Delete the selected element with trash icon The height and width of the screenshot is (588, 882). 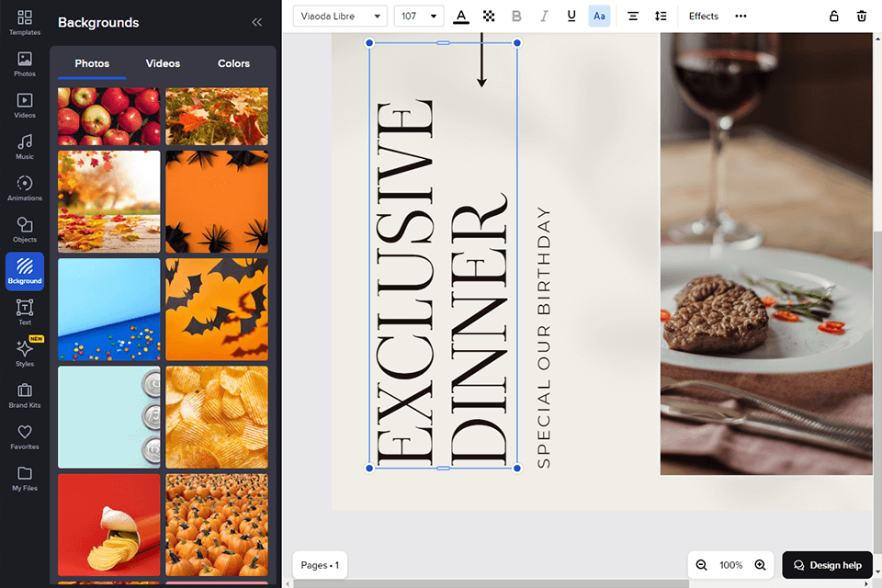pos(861,17)
